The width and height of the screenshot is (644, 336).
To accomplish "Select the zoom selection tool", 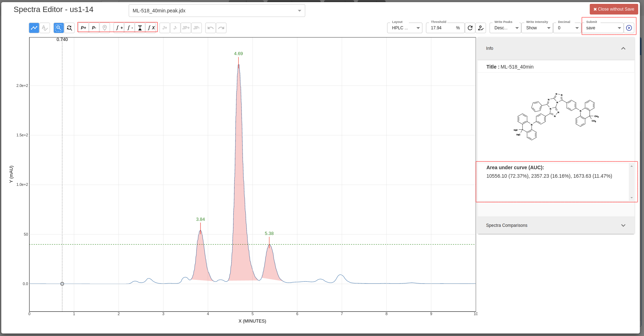I will click(59, 28).
